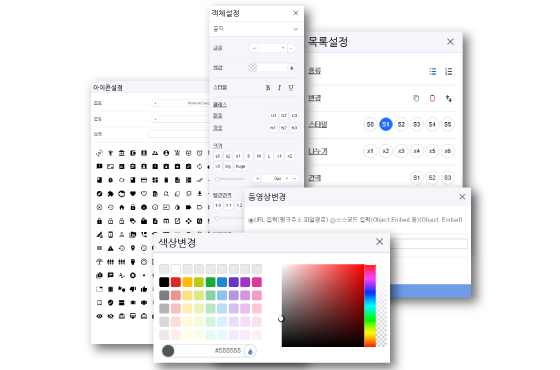Click the red delete list icon
This screenshot has height=370, width=560.
coord(432,98)
